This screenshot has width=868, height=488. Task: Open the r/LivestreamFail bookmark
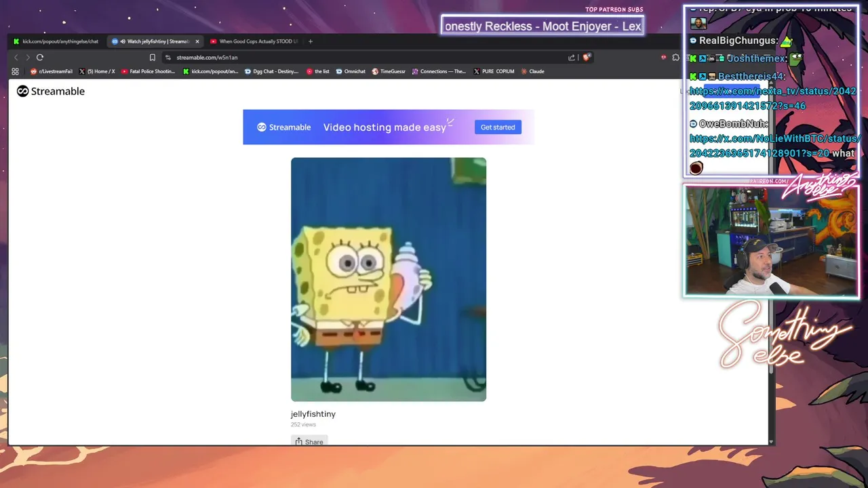(x=52, y=71)
